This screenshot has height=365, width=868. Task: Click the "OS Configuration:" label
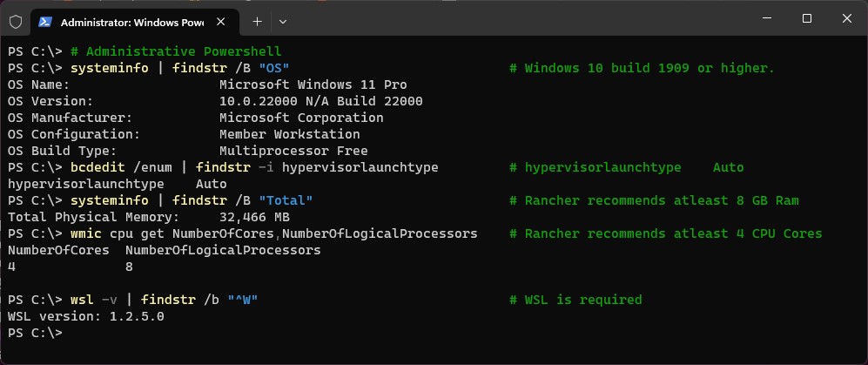coord(74,135)
